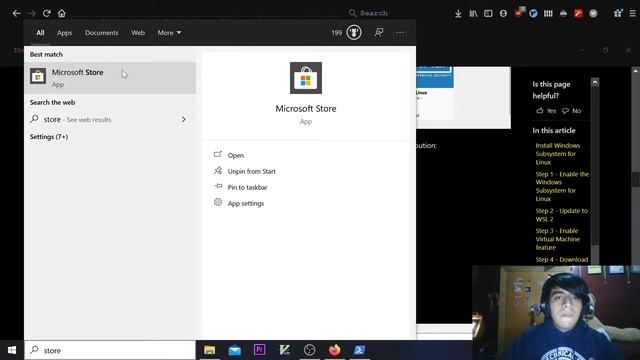Open Microsoft Store best match result

point(110,78)
